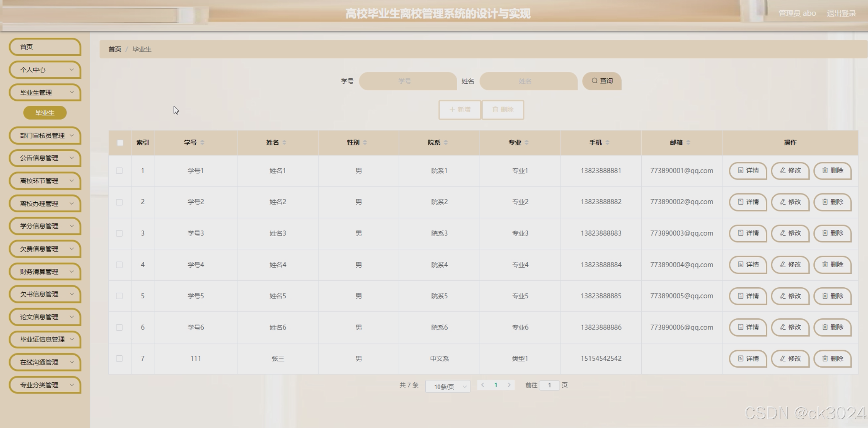This screenshot has height=428, width=868.
Task: Click the 删除 trash icon for 学号2 row
Action: 825,202
